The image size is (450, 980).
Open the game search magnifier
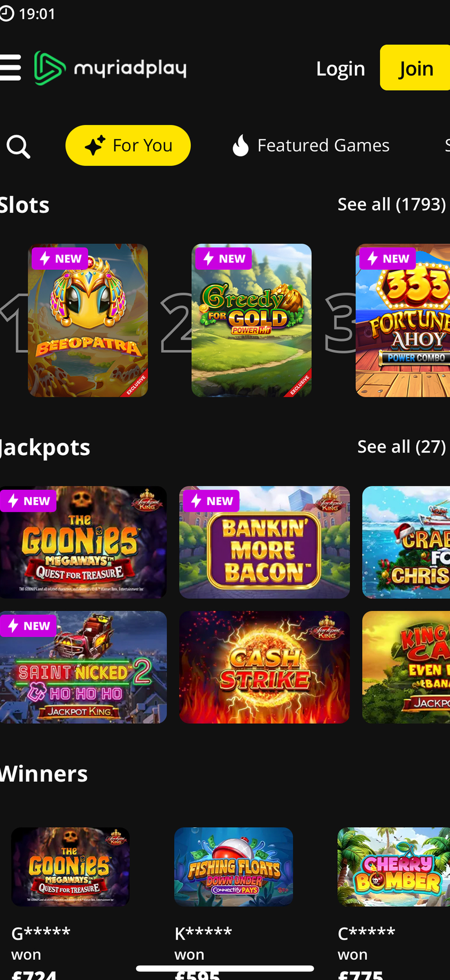coord(18,146)
